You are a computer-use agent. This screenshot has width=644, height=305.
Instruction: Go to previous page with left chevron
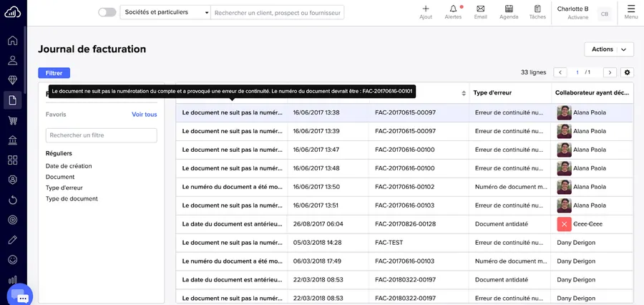[560, 72]
